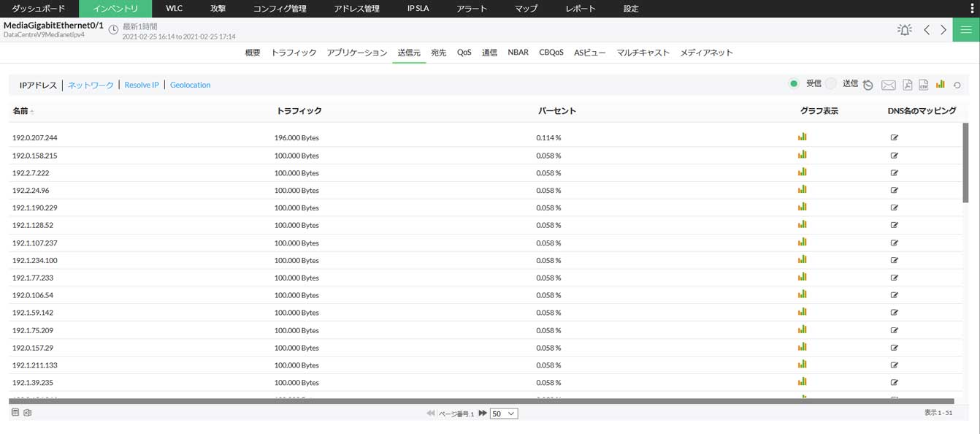980x434 pixels.
Task: Click the vertical table scrollbar thumb
Action: pos(965,161)
